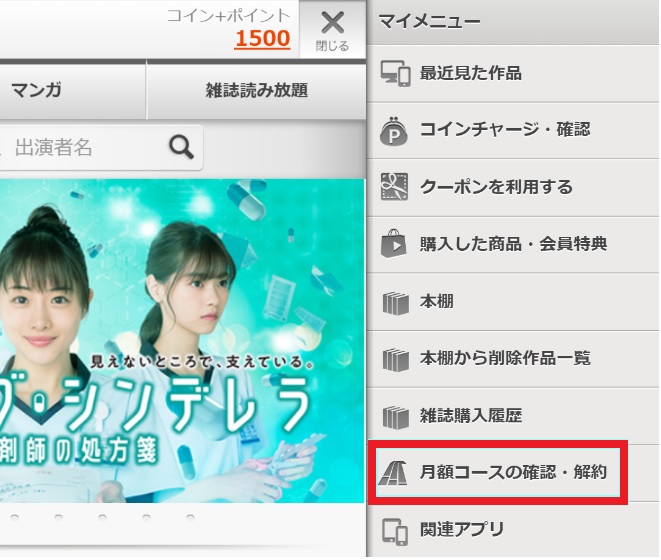Switch to the 雑誌読み放題 tab
Image resolution: width=661 pixels, height=560 pixels.
(257, 90)
